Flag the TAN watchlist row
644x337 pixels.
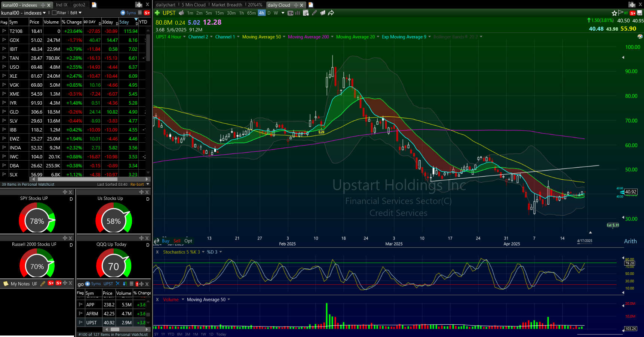pos(4,58)
